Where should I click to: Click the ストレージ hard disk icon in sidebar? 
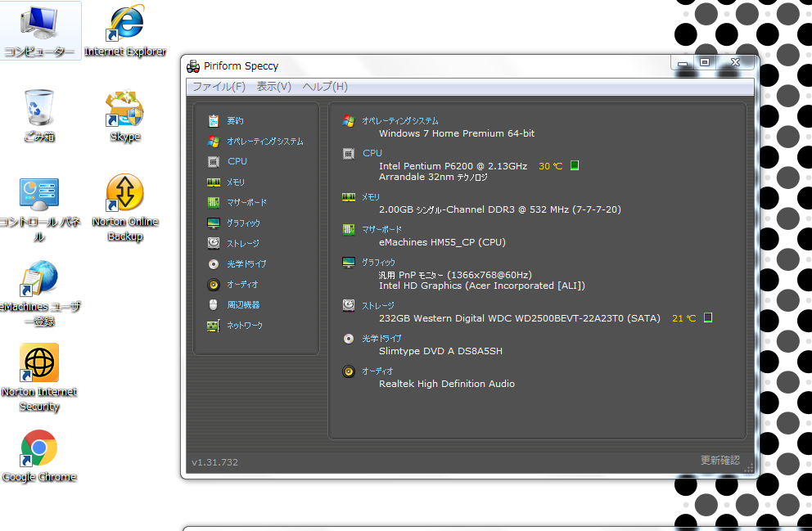point(214,243)
